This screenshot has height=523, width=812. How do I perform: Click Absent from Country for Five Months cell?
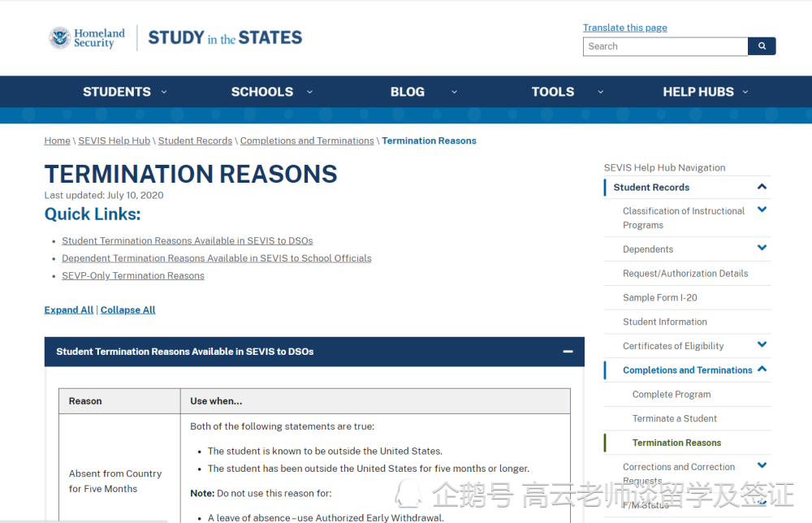point(115,481)
